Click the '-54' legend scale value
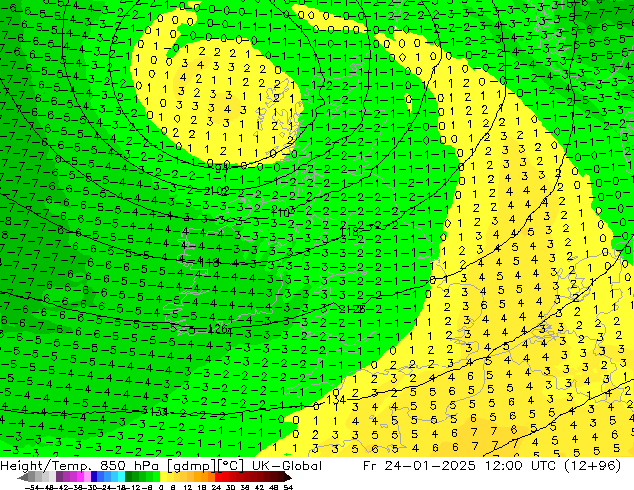This screenshot has height=490, width=634. [x=32, y=487]
